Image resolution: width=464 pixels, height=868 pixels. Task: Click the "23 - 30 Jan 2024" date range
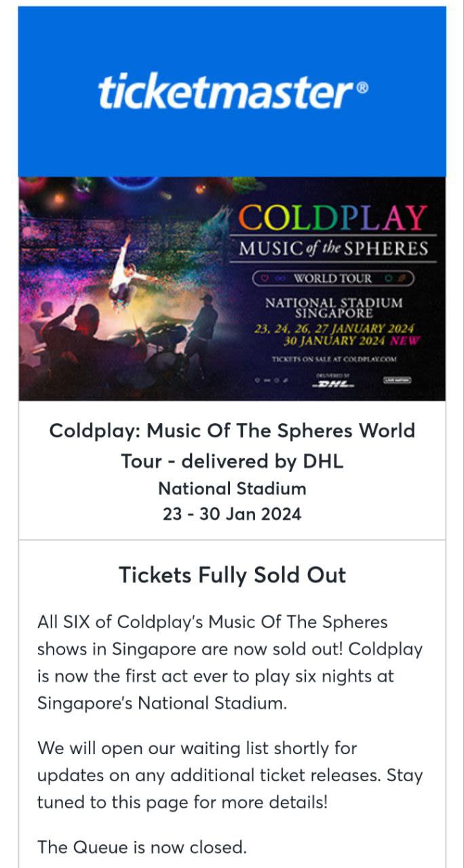tap(232, 514)
